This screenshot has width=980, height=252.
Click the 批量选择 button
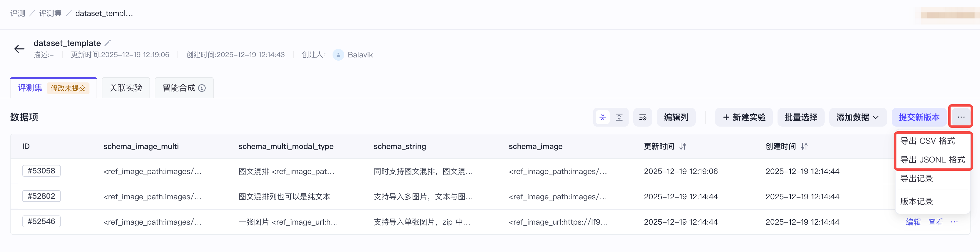[x=800, y=117]
